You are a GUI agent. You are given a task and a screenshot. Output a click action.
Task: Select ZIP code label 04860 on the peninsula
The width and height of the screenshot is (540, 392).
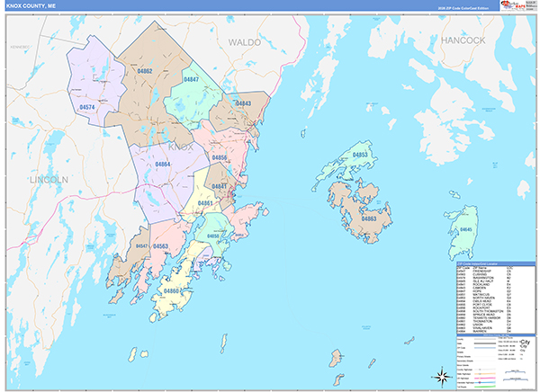click(171, 291)
